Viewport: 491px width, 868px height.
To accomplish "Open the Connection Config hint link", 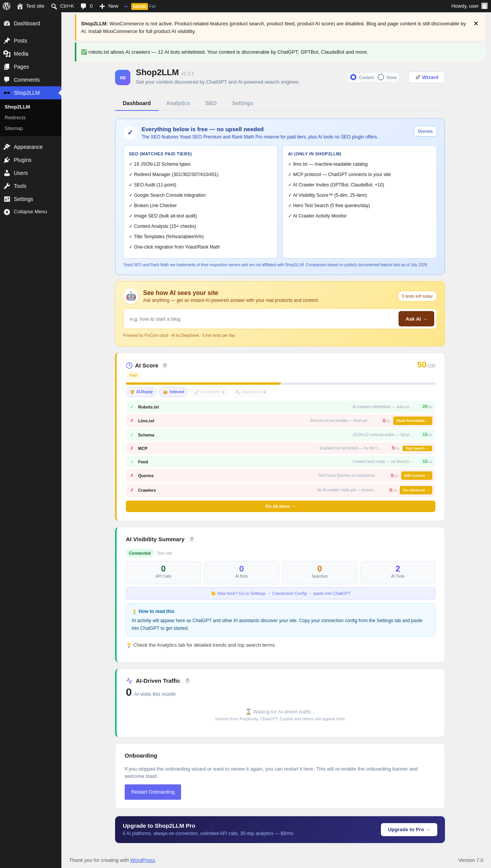I will click(280, 593).
